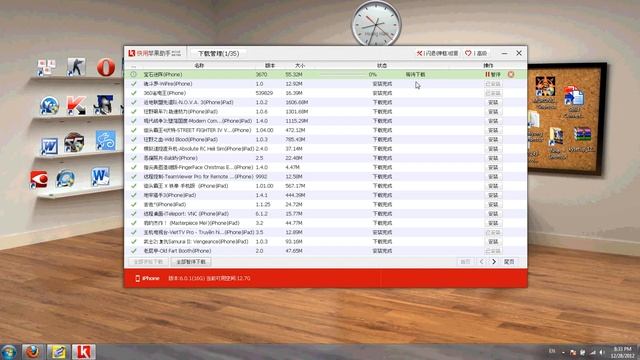The width and height of the screenshot is (640, 360).
Task: Open the yellow notepad taskbar icon
Action: 58,352
